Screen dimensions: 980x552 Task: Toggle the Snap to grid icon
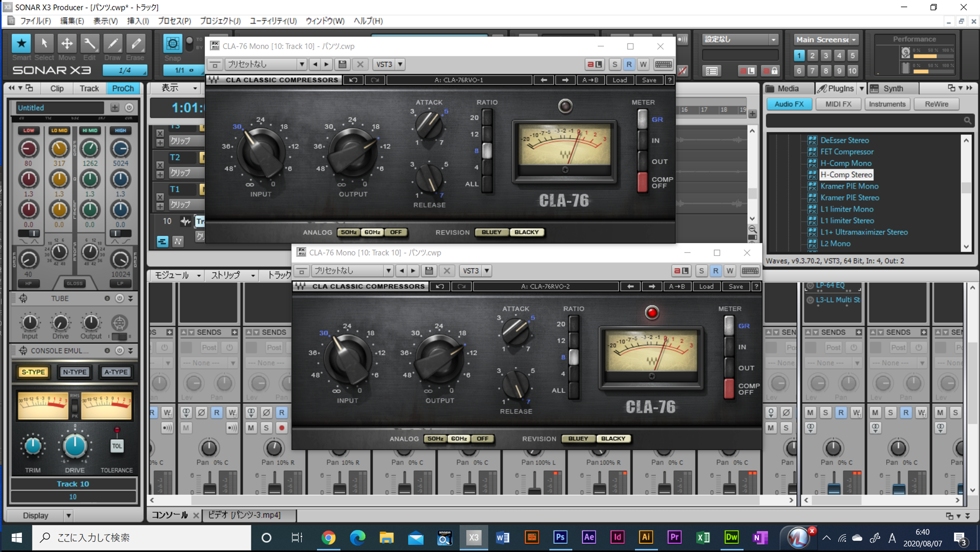172,44
